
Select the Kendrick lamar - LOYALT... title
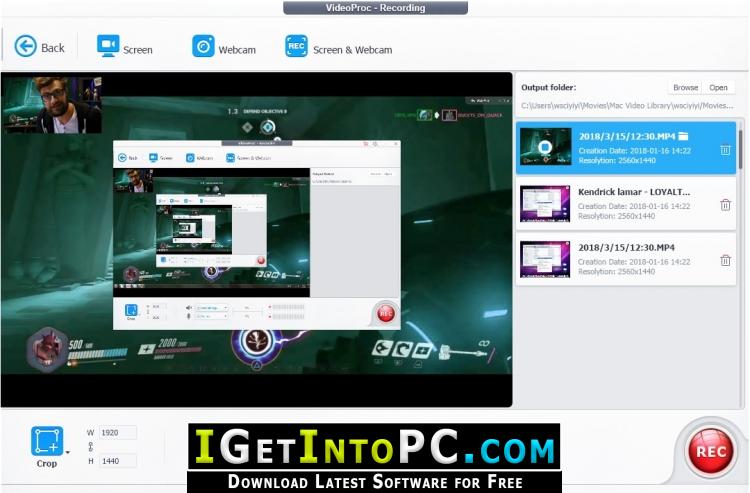pyautogui.click(x=634, y=192)
